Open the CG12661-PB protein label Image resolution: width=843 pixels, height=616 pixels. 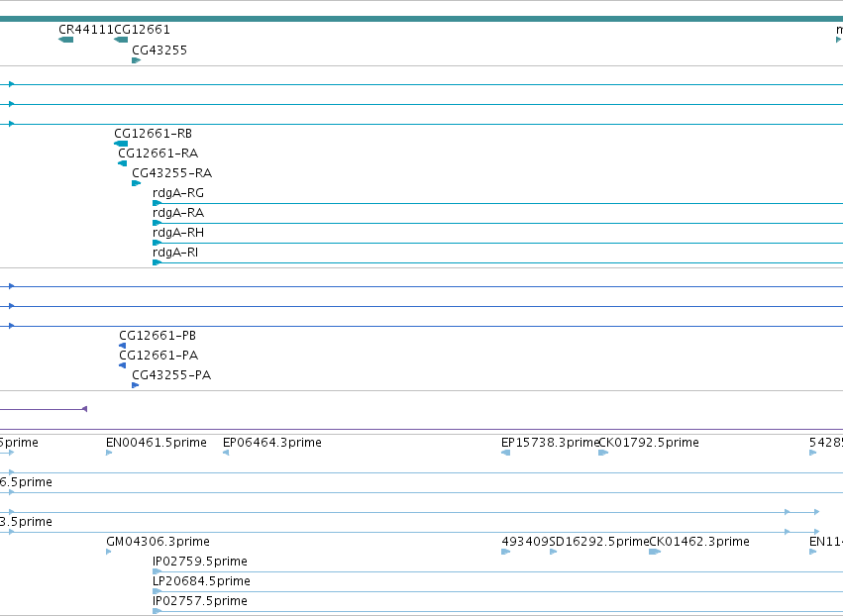click(x=158, y=336)
